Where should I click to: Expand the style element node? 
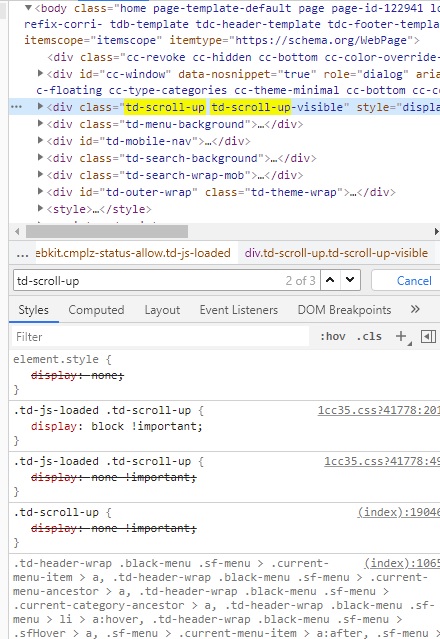40,208
